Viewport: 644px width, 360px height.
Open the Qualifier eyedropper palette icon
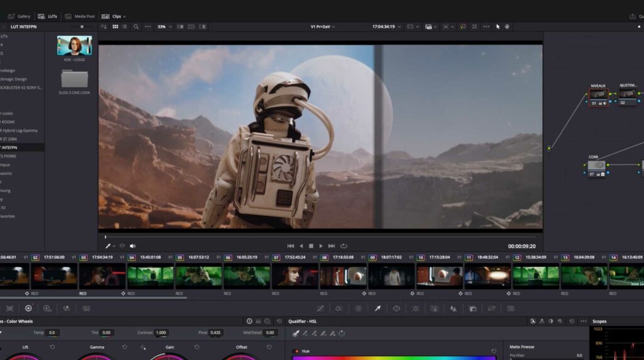[x=377, y=308]
